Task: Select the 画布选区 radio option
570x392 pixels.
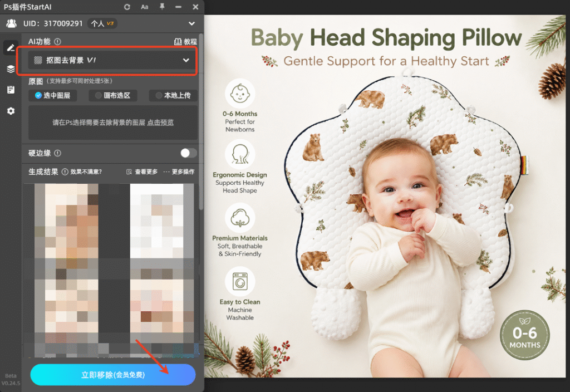Action: (113, 96)
